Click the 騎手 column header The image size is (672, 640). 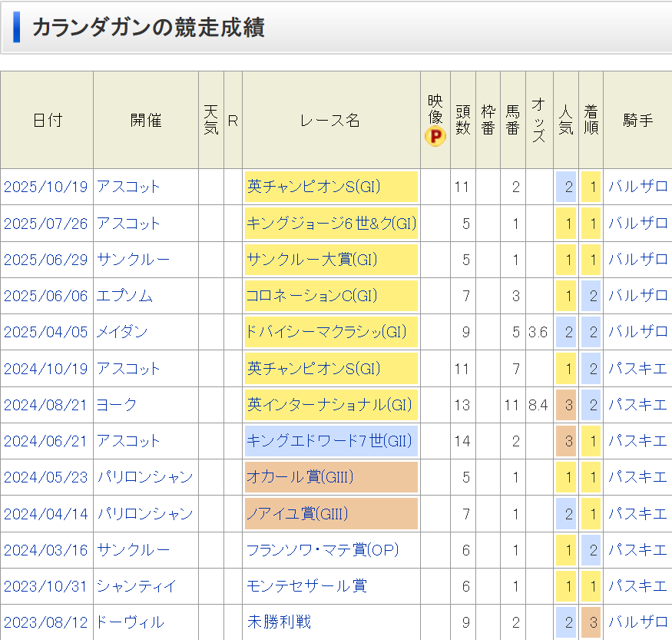point(638,120)
